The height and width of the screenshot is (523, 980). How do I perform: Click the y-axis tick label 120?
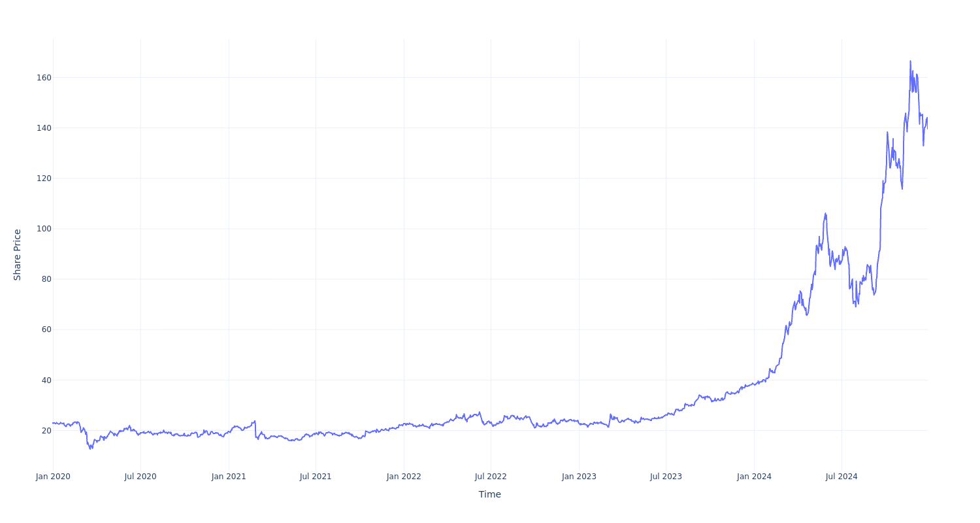pos(44,178)
